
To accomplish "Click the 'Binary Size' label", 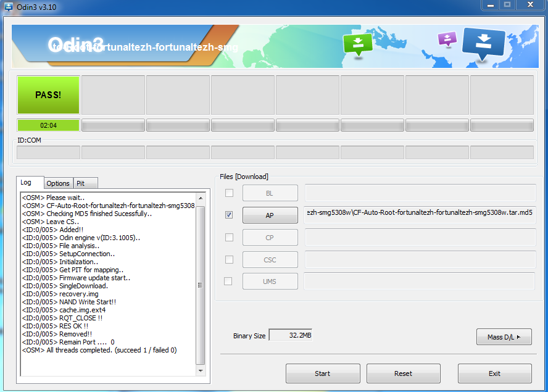I will click(249, 336).
